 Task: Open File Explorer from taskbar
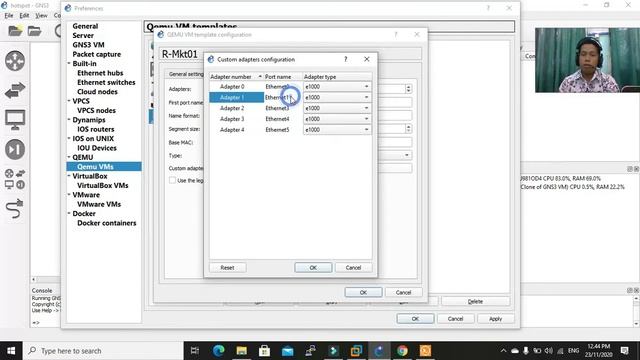coord(242,351)
